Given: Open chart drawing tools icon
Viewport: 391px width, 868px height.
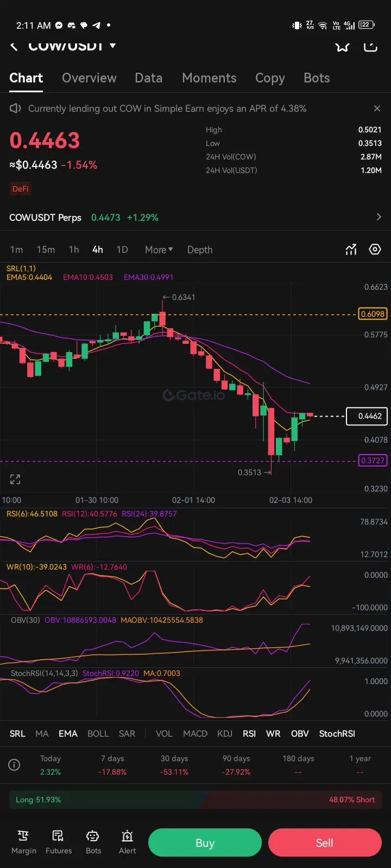Looking at the screenshot, I should pos(351,250).
